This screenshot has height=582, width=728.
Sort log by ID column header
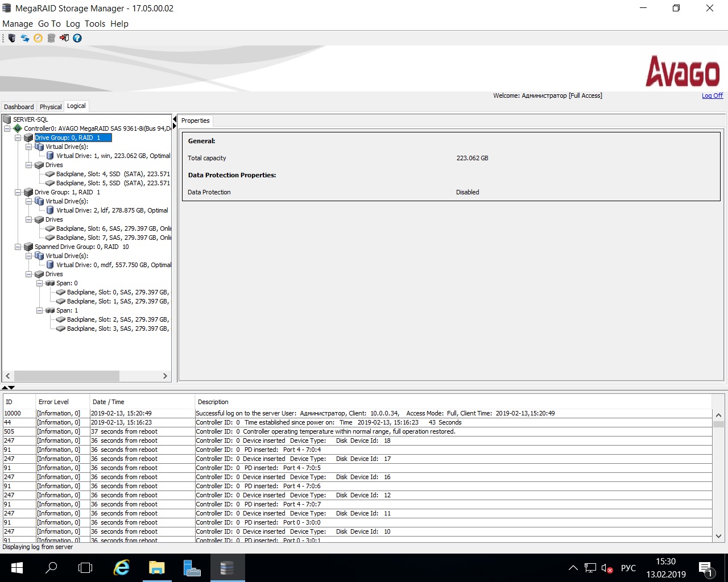[x=19, y=402]
